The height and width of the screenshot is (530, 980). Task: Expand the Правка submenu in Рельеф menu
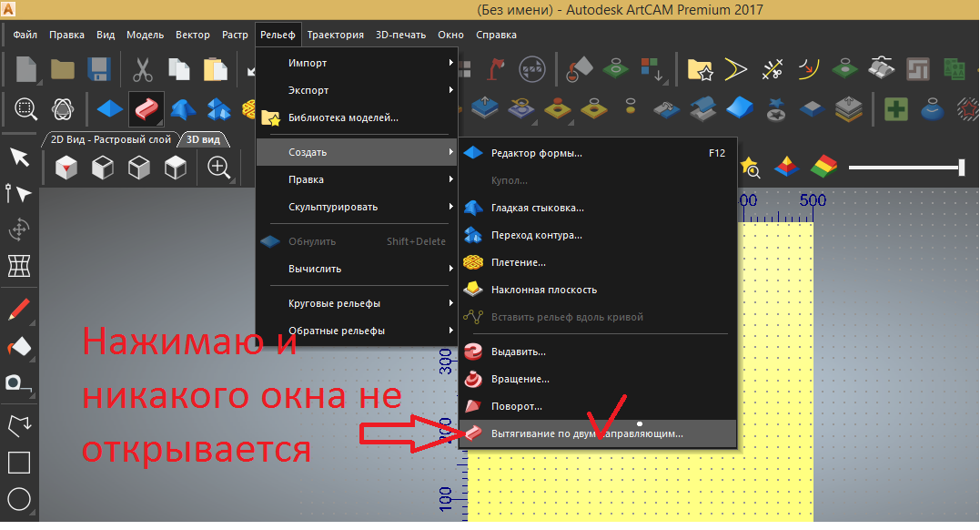(357, 179)
